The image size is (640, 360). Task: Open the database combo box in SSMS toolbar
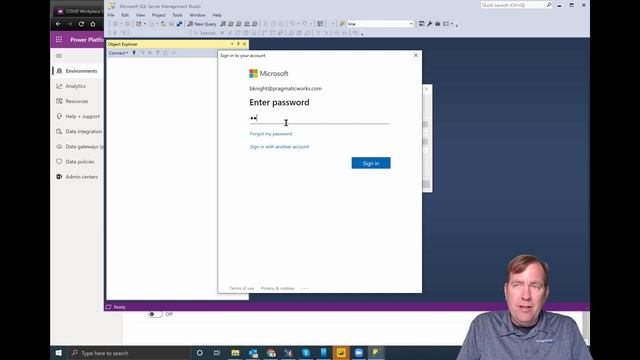380,24
